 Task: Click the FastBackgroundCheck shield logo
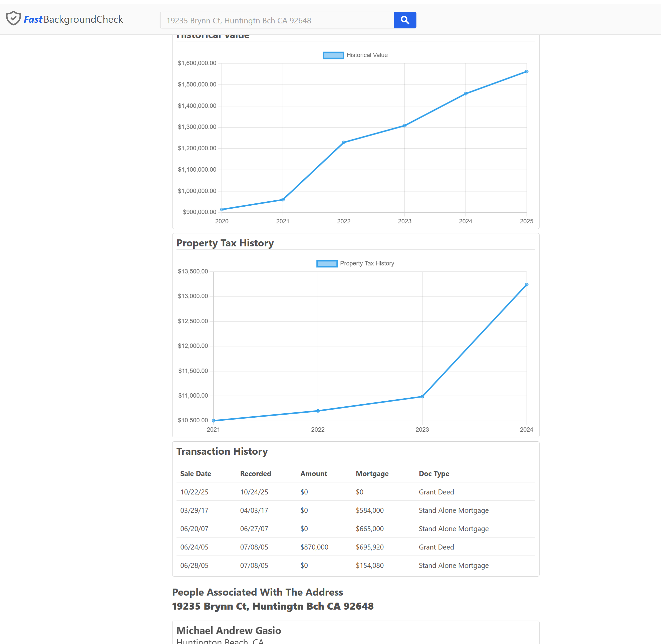(x=14, y=18)
